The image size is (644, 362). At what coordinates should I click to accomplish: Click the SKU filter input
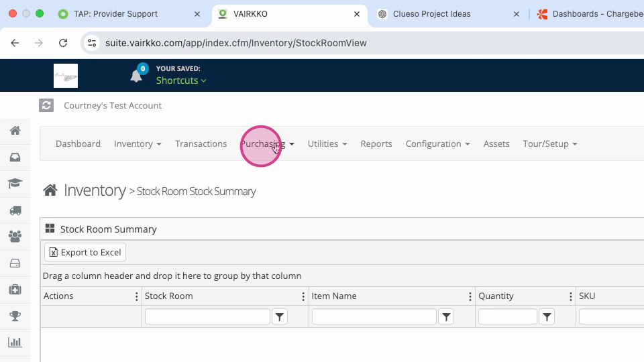coord(612,316)
